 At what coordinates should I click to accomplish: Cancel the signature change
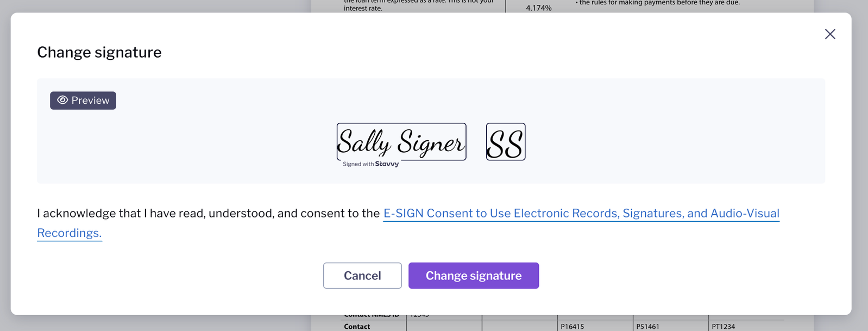coord(362,276)
